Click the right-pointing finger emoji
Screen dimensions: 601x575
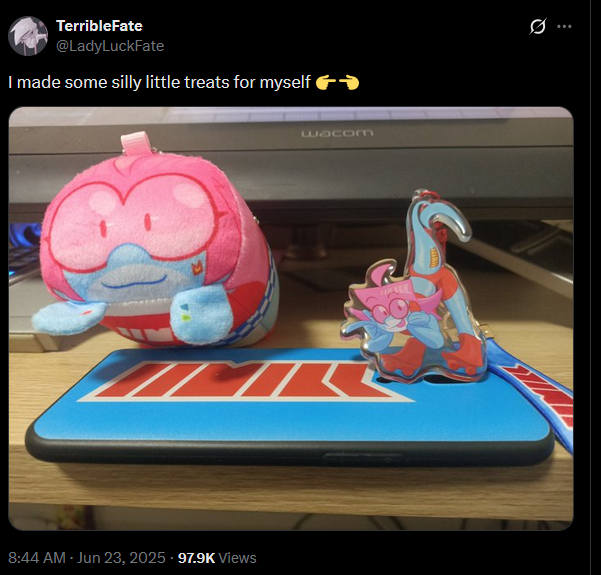(x=349, y=82)
